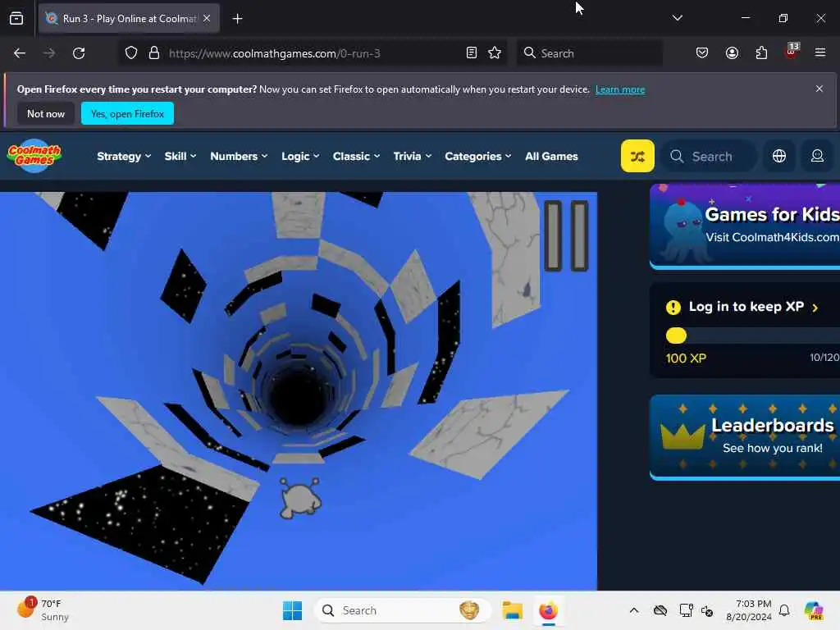The height and width of the screenshot is (630, 840).
Task: Click the Coolmath Games logo
Action: (34, 156)
